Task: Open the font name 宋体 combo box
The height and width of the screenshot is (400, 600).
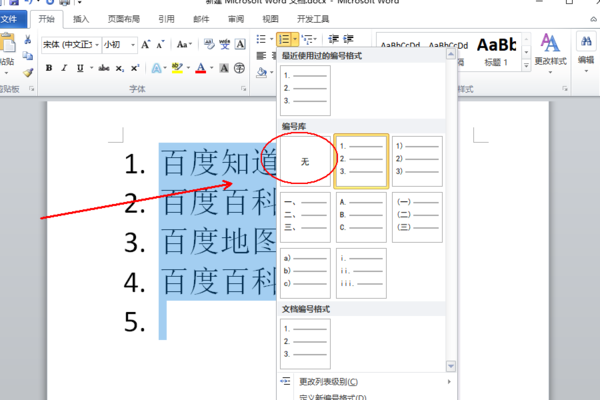Action: (70, 45)
